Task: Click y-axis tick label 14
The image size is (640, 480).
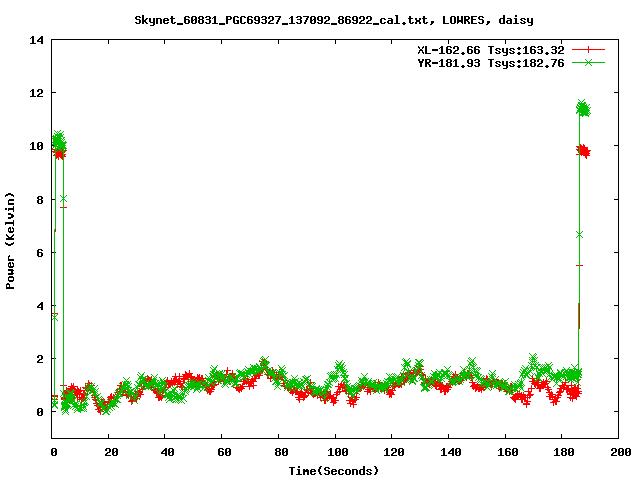Action: tap(36, 40)
